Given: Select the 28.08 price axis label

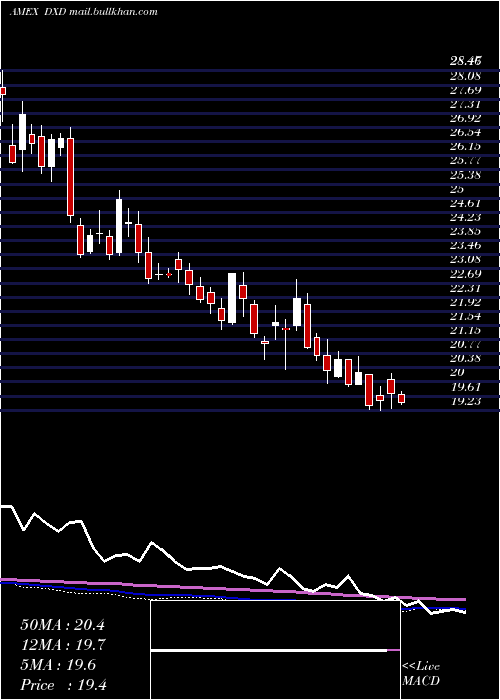Looking at the screenshot, I should (465, 75).
